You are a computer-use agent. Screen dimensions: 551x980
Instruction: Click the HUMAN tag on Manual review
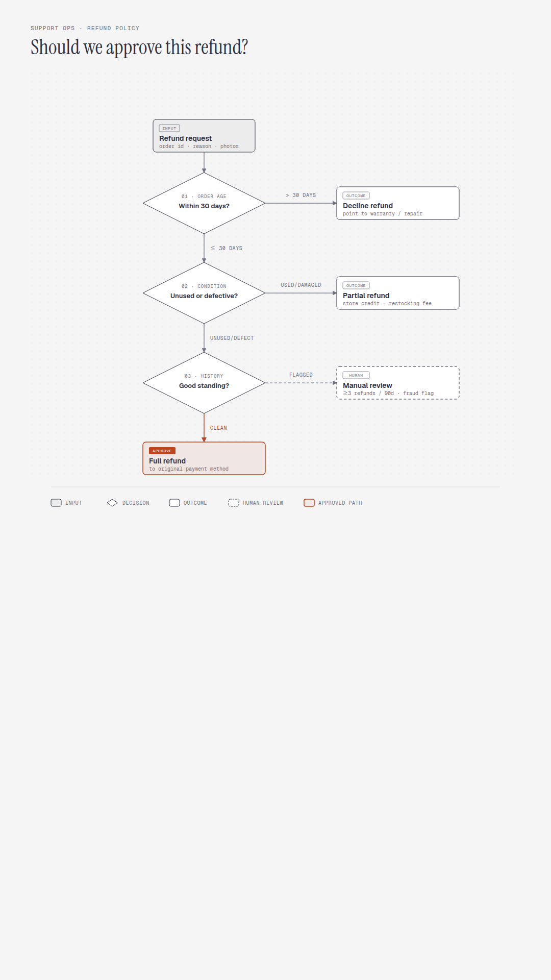point(356,375)
